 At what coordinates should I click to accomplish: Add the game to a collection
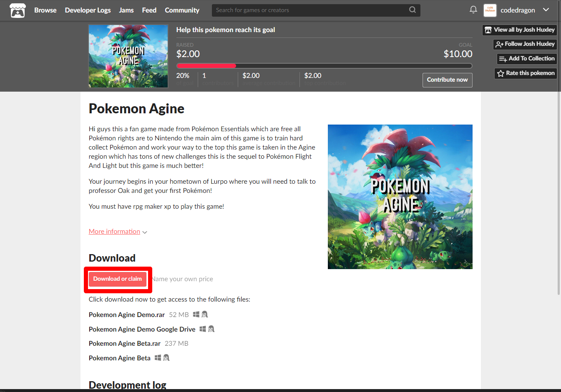[x=527, y=59]
